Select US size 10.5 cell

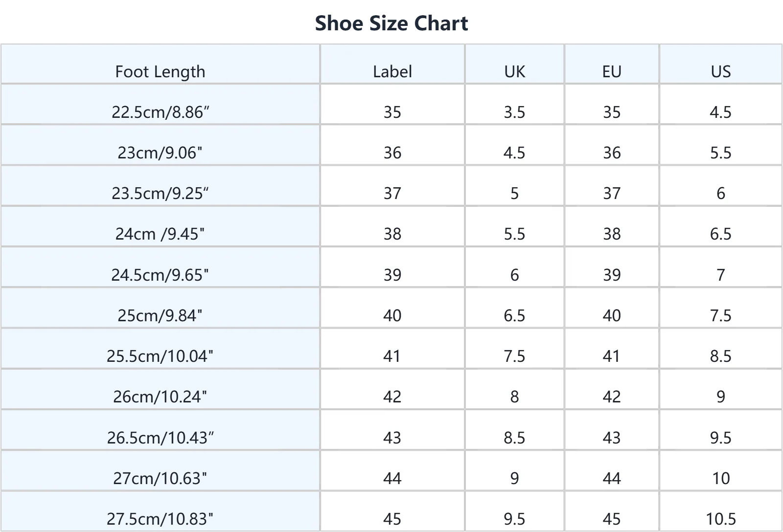pyautogui.click(x=720, y=518)
